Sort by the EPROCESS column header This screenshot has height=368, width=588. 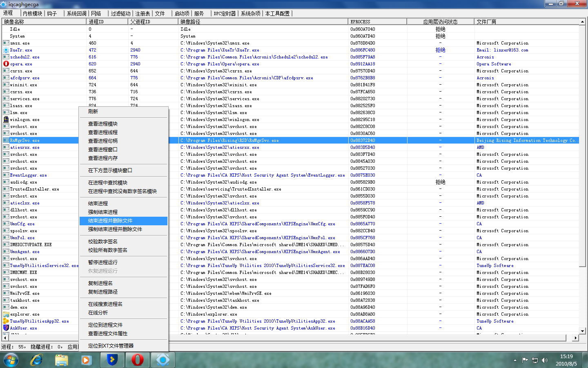tap(377, 22)
